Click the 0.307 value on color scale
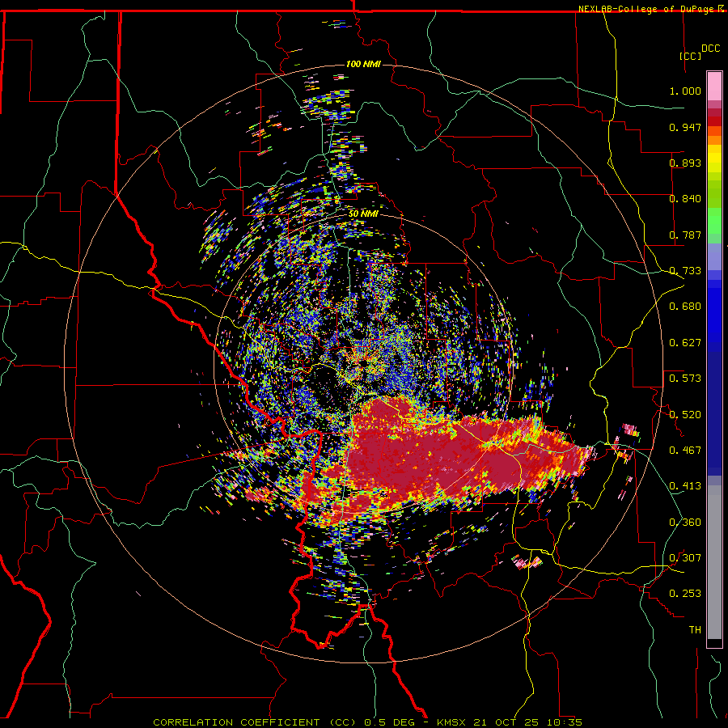Viewport: 728px width, 728px height. [685, 558]
